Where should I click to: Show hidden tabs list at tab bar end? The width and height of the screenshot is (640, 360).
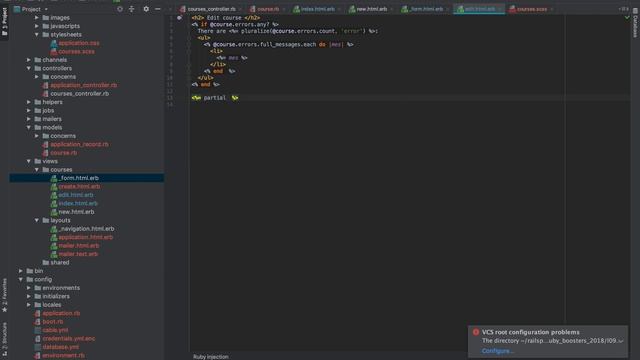point(624,9)
